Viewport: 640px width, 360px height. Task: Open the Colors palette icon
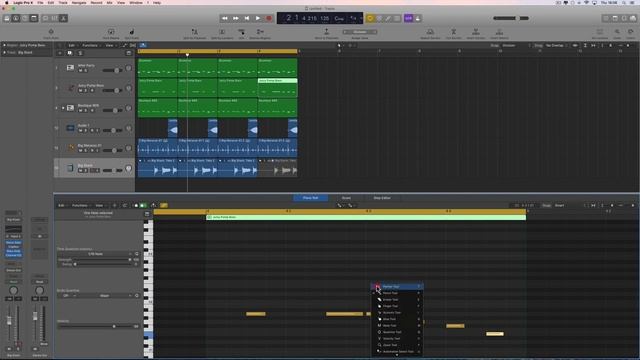click(631, 32)
